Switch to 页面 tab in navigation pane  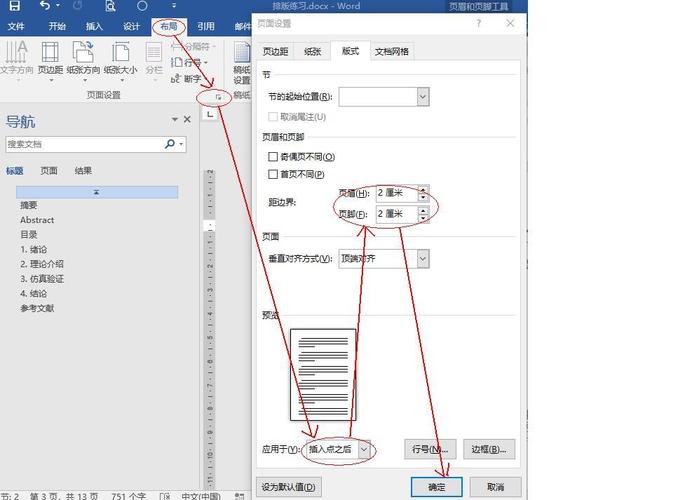click(49, 171)
